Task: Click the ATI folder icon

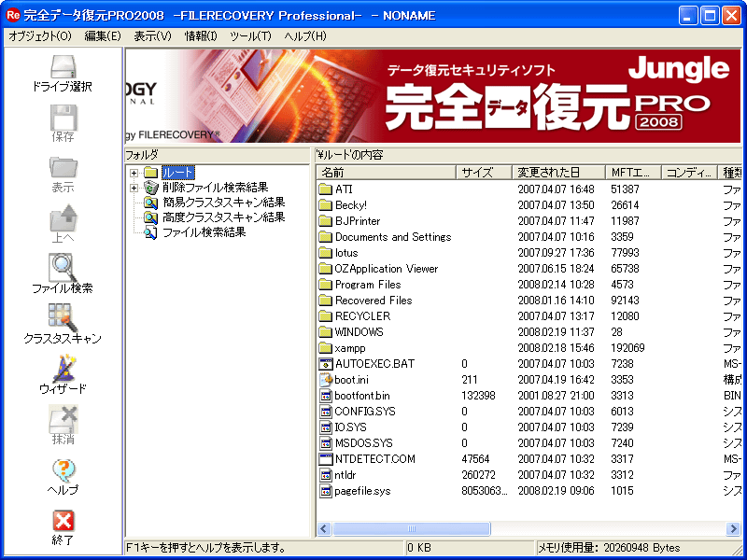Action: point(325,189)
